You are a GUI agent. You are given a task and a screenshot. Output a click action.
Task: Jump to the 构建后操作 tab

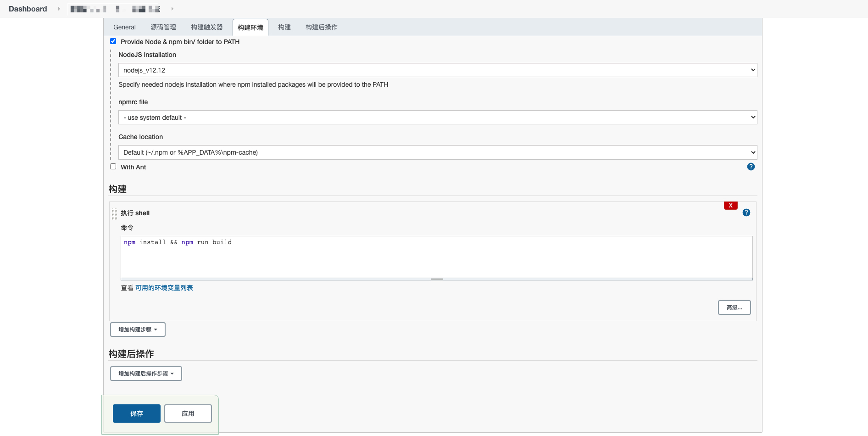pyautogui.click(x=322, y=27)
